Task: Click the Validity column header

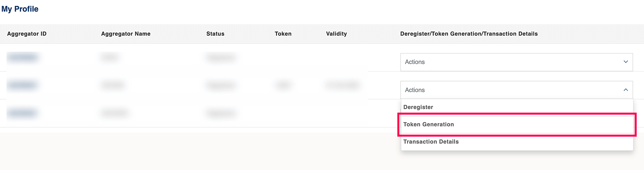Action: pos(336,34)
